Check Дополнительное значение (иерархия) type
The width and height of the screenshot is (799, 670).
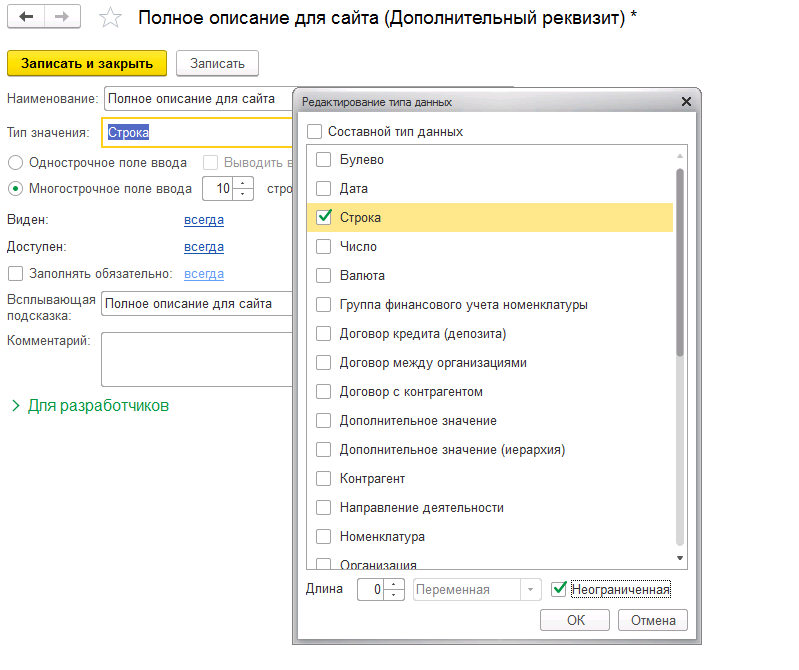click(324, 450)
